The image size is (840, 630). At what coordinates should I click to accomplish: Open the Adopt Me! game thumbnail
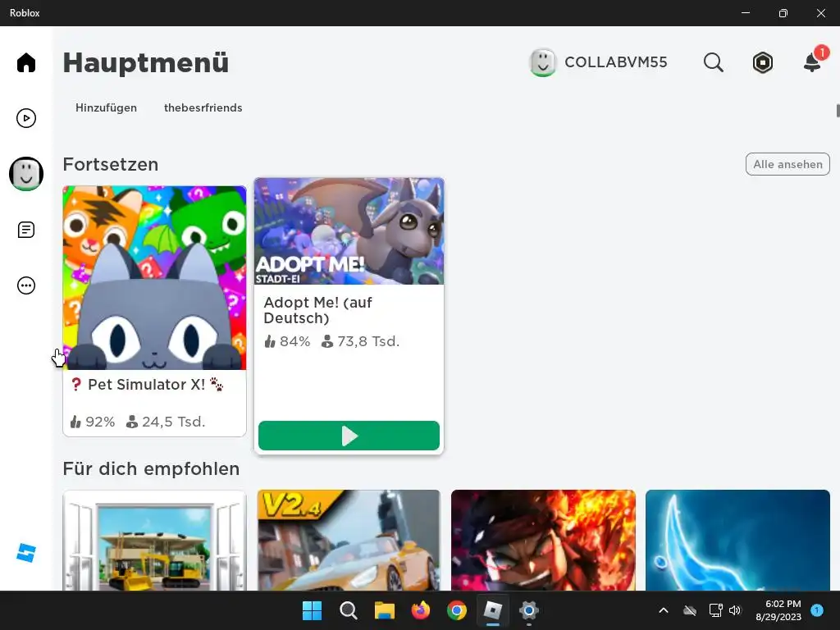coord(349,231)
